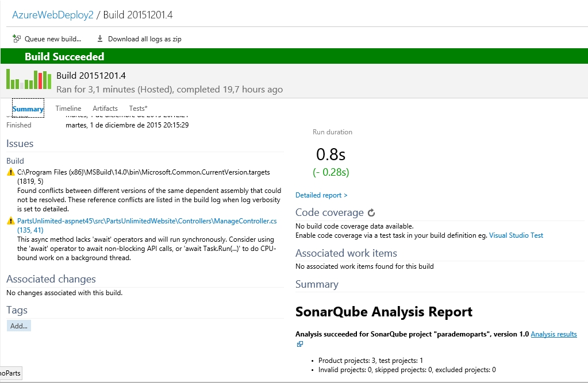
Task: Click the Microsoft.Common.CurrentVersion.targets warning path
Action: tap(144, 177)
